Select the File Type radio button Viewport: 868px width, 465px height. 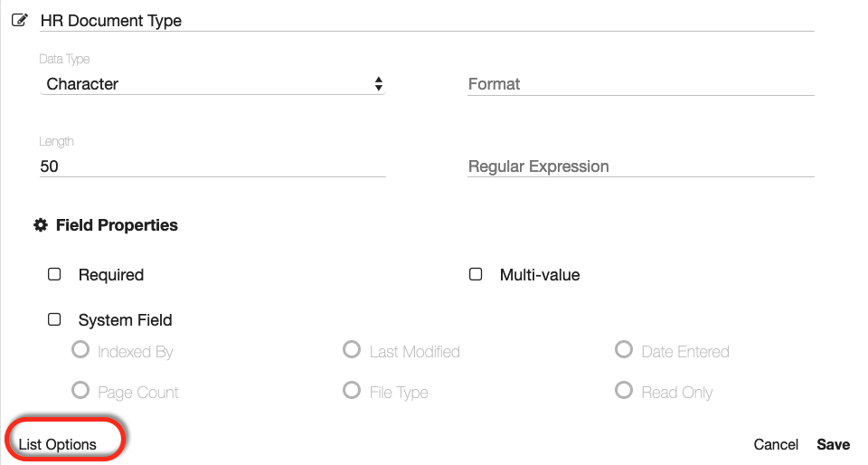click(x=352, y=390)
